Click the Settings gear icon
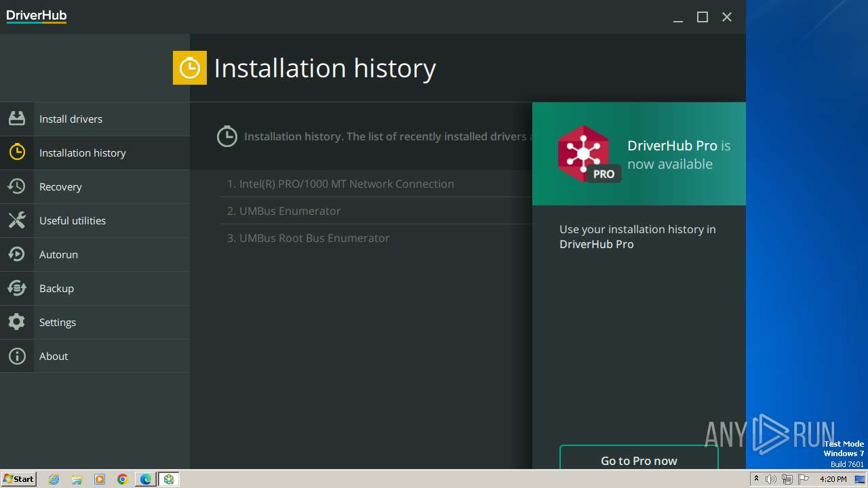 click(x=17, y=322)
